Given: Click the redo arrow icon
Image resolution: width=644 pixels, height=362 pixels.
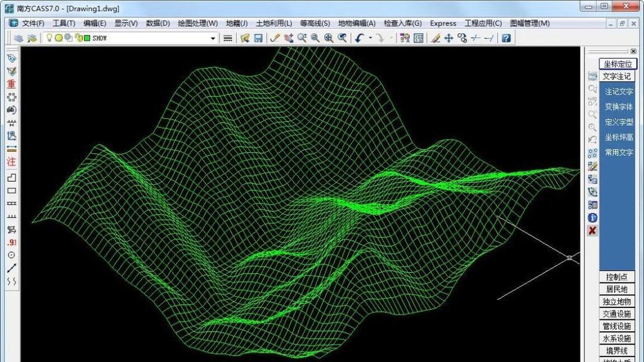Looking at the screenshot, I should point(380,38).
